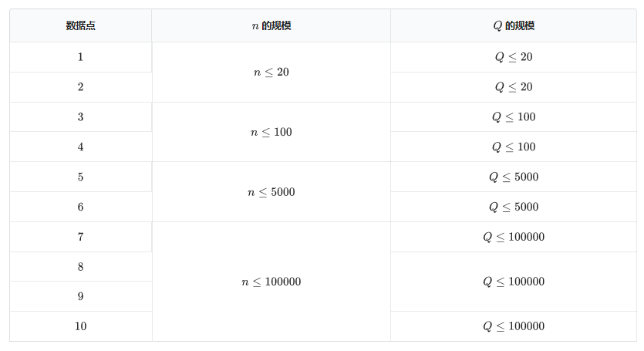Click the n ≤ 100000 merged cell
Screen dimensions: 644x351
271,282
